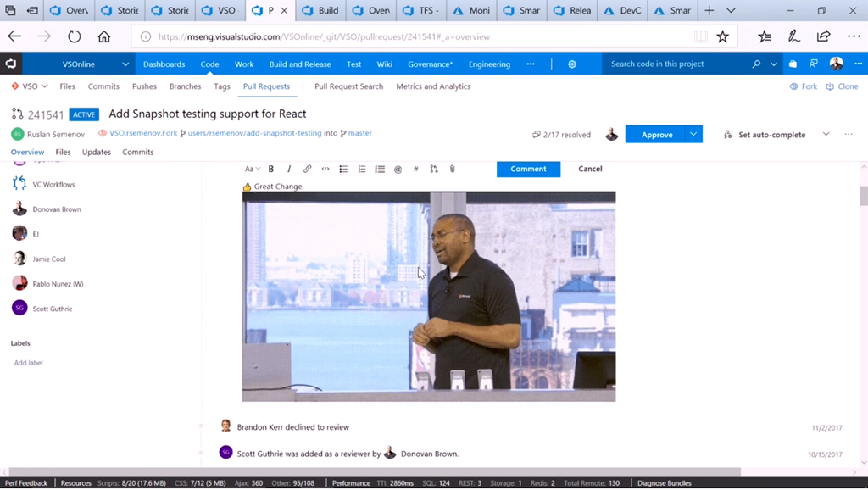
Task: Favorite this page with the star icon
Action: (722, 36)
